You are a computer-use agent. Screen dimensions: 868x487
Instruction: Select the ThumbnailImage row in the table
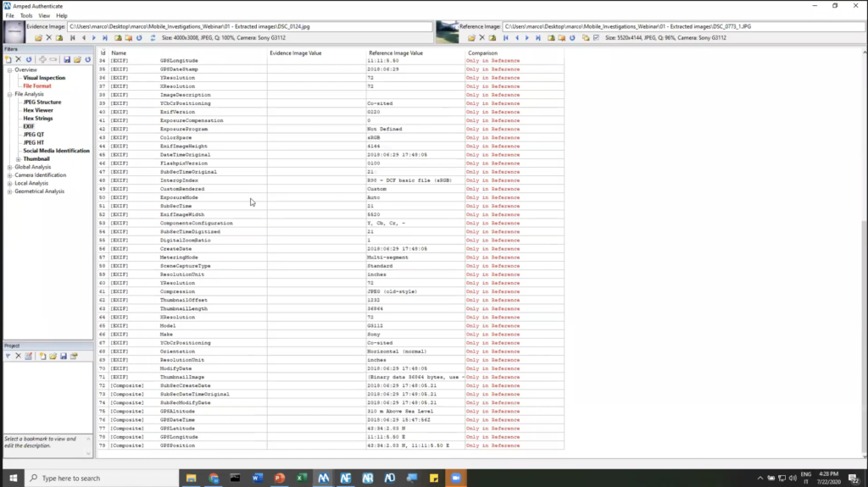(x=331, y=378)
